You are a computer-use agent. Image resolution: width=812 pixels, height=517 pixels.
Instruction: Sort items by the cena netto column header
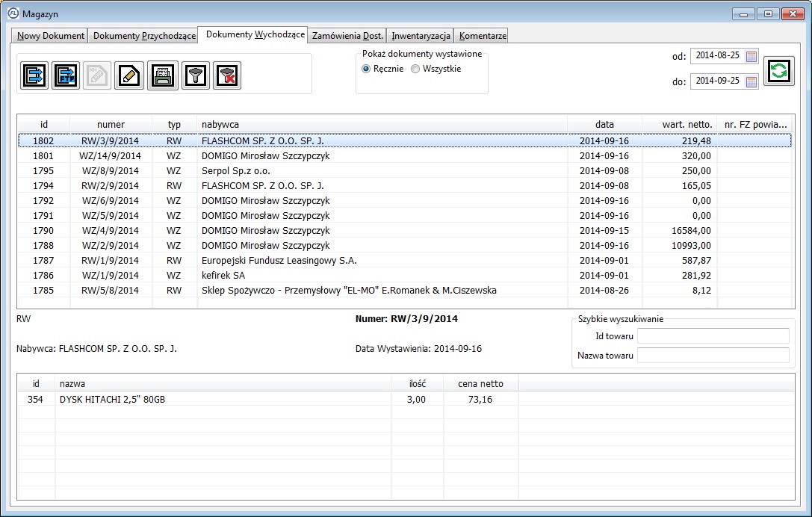480,384
